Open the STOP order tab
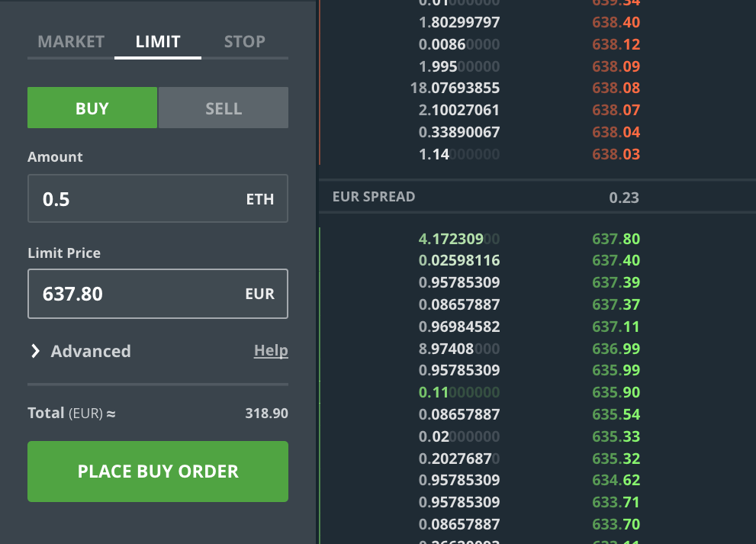 (244, 41)
